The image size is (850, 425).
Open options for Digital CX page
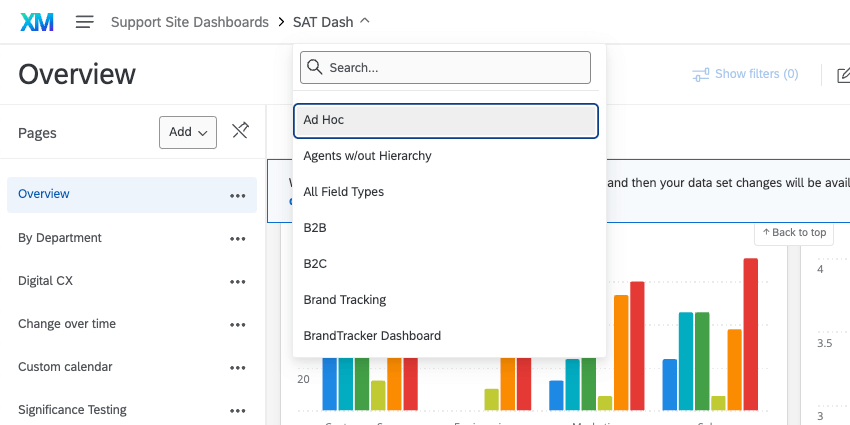click(237, 282)
